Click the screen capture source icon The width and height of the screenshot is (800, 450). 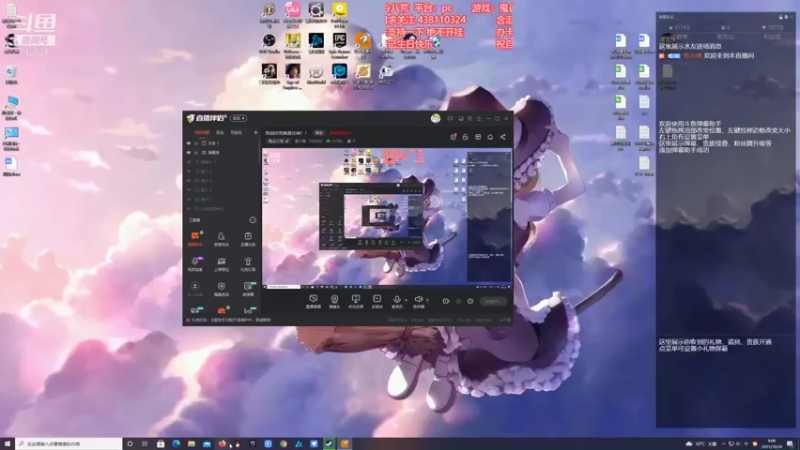(313, 299)
